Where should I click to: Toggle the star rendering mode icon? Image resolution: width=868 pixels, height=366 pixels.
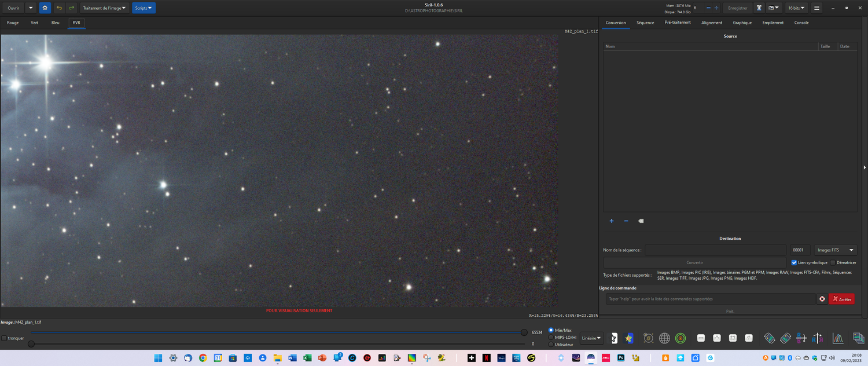pyautogui.click(x=629, y=338)
